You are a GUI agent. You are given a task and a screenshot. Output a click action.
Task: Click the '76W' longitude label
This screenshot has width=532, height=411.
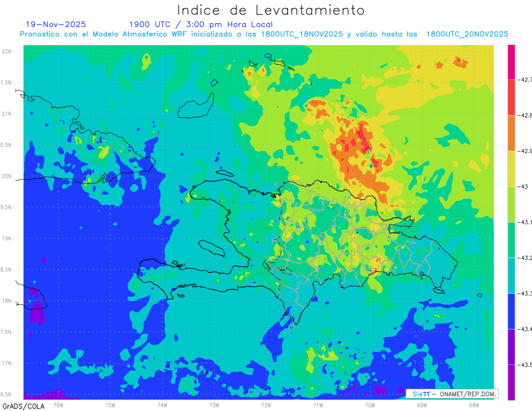58,405
